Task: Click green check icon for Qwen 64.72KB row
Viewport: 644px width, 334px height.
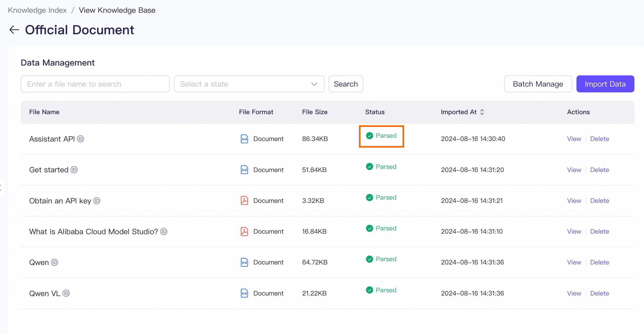Action: pos(370,259)
